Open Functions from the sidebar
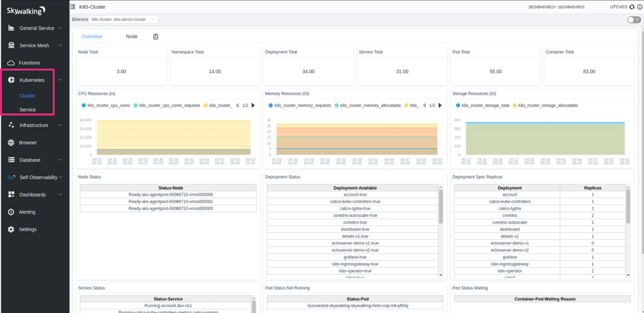This screenshot has height=313, width=644. pyautogui.click(x=29, y=63)
